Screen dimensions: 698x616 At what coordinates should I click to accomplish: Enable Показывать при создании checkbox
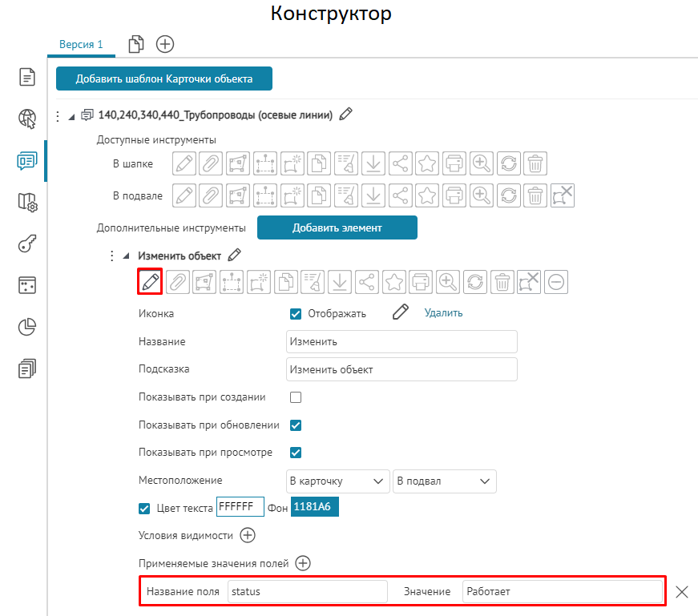point(296,397)
